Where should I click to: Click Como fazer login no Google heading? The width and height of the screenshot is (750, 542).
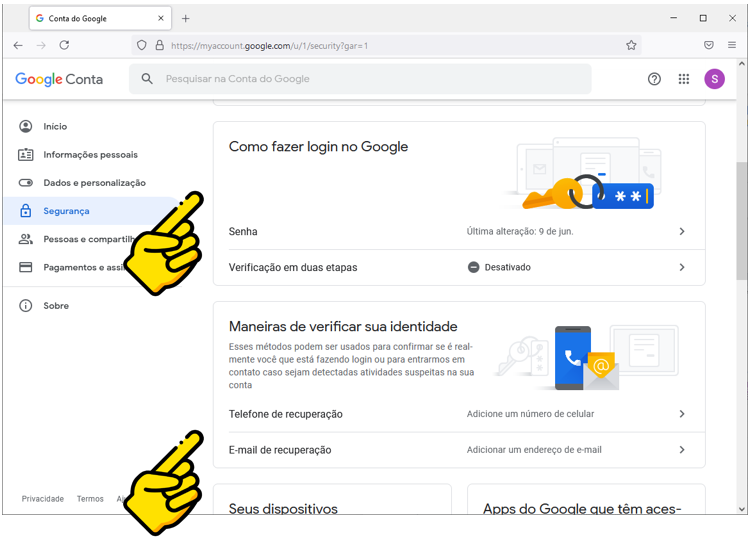318,147
